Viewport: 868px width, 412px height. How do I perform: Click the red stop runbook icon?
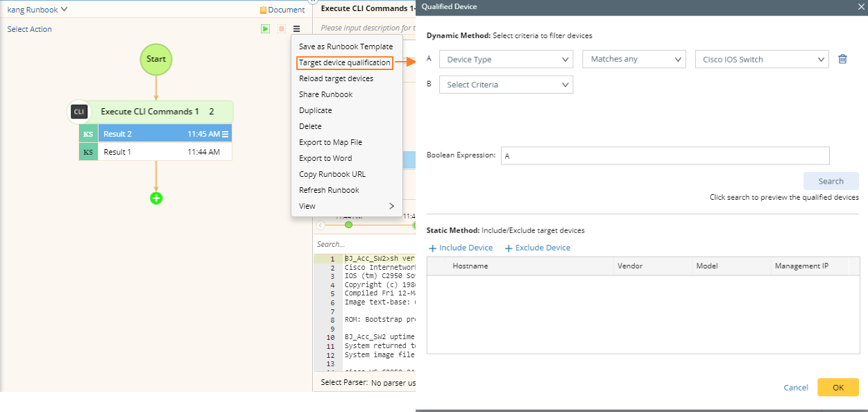pyautogui.click(x=281, y=29)
